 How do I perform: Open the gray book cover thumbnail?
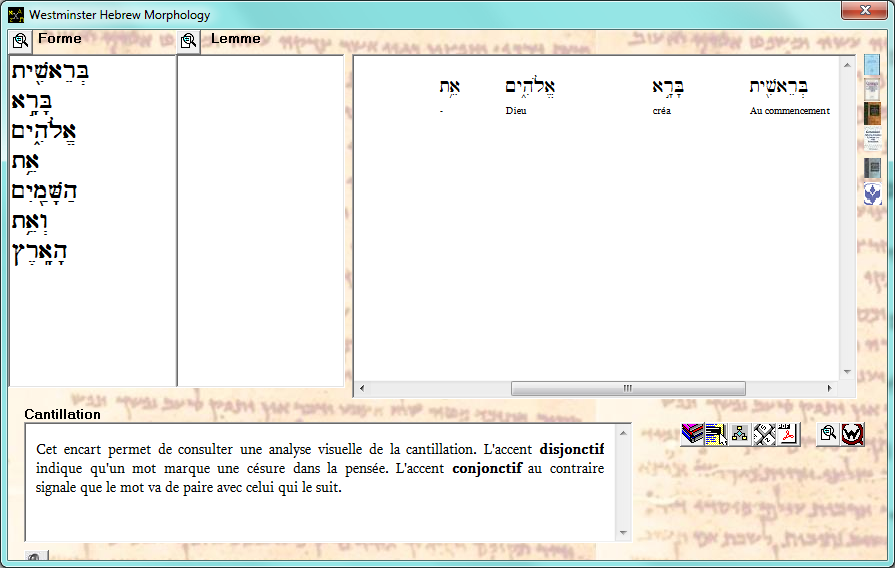click(872, 168)
